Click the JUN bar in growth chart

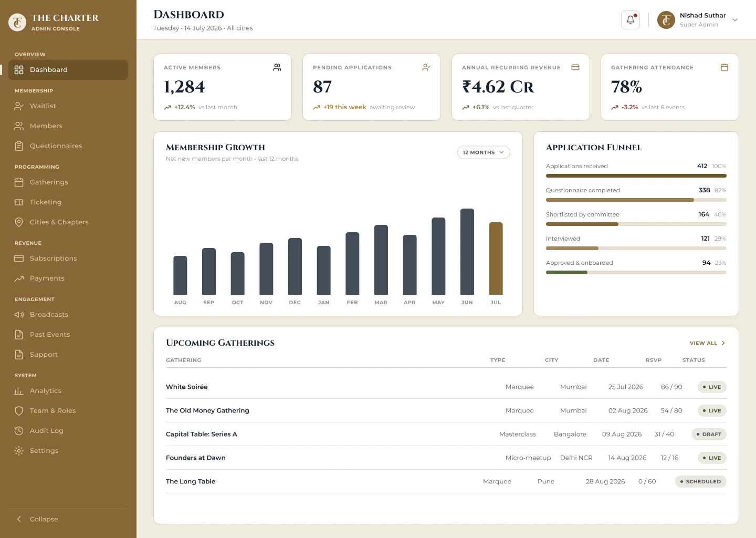467,252
